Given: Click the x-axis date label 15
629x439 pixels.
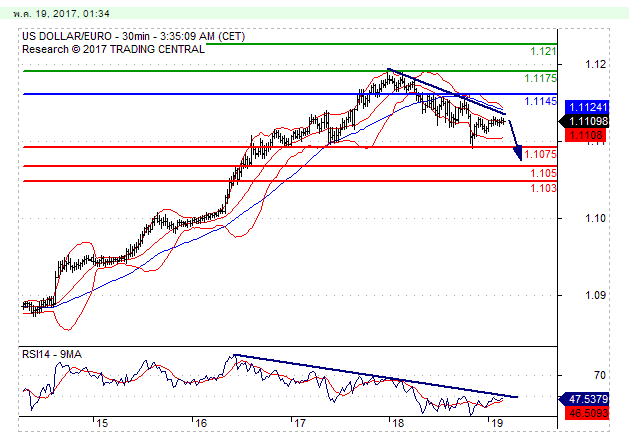Looking at the screenshot, I should coord(102,423).
